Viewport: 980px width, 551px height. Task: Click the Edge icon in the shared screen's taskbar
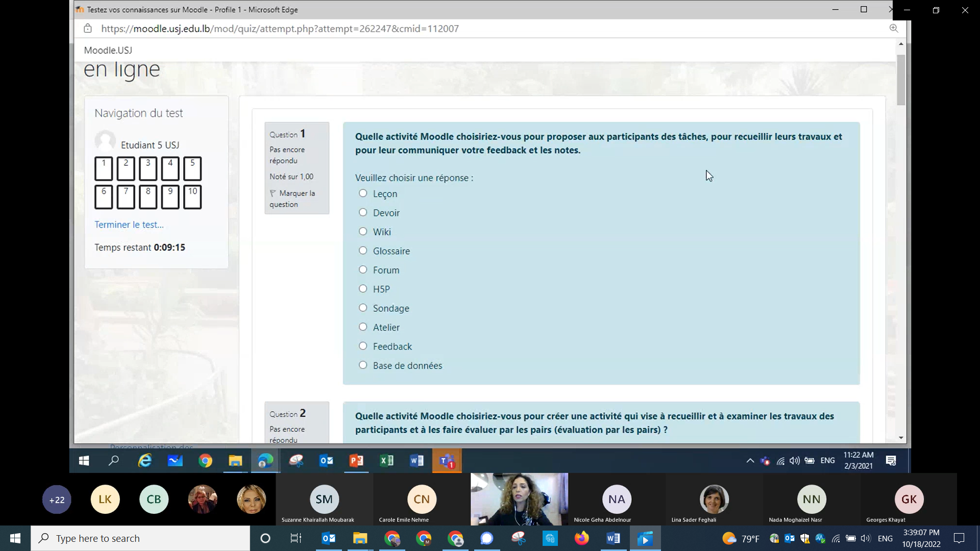(265, 461)
